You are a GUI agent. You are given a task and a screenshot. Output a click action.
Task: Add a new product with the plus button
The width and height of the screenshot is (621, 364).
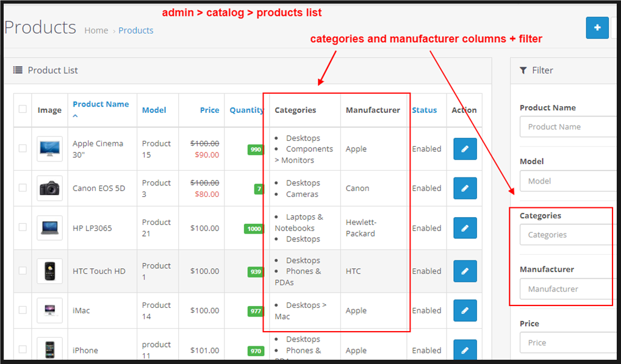pos(597,27)
